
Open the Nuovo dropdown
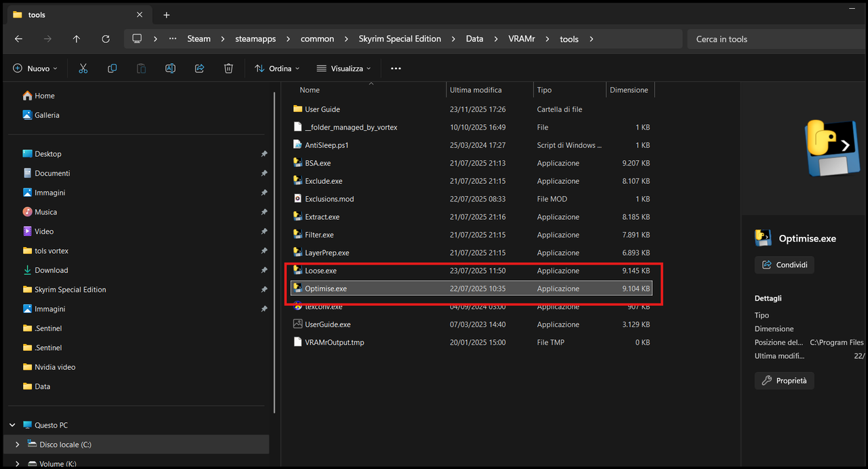35,69
